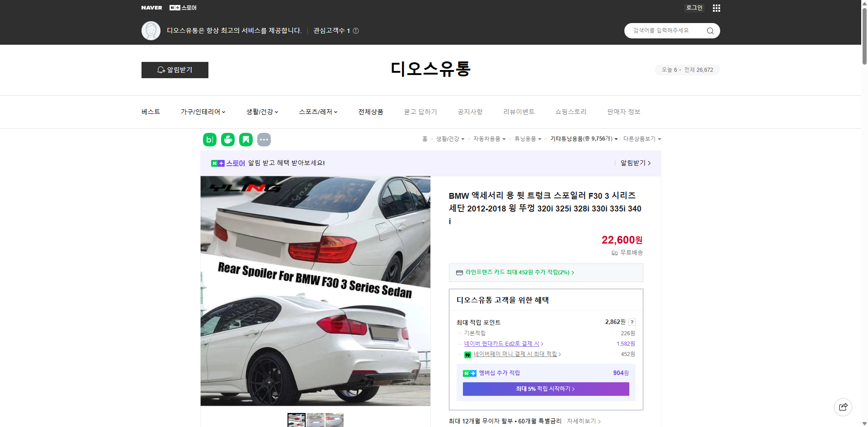Viewport: 868px width, 427px height.
Task: Open more sharing options with ellipsis icon
Action: [264, 140]
